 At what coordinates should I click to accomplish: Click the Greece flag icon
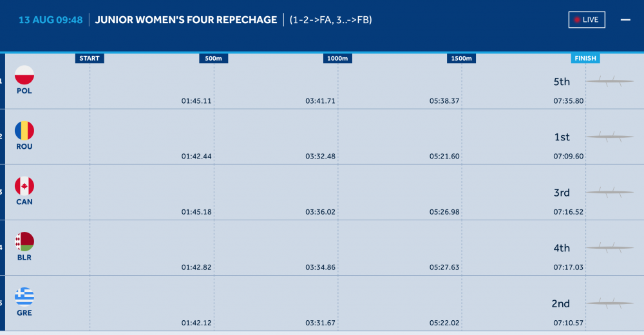[24, 297]
